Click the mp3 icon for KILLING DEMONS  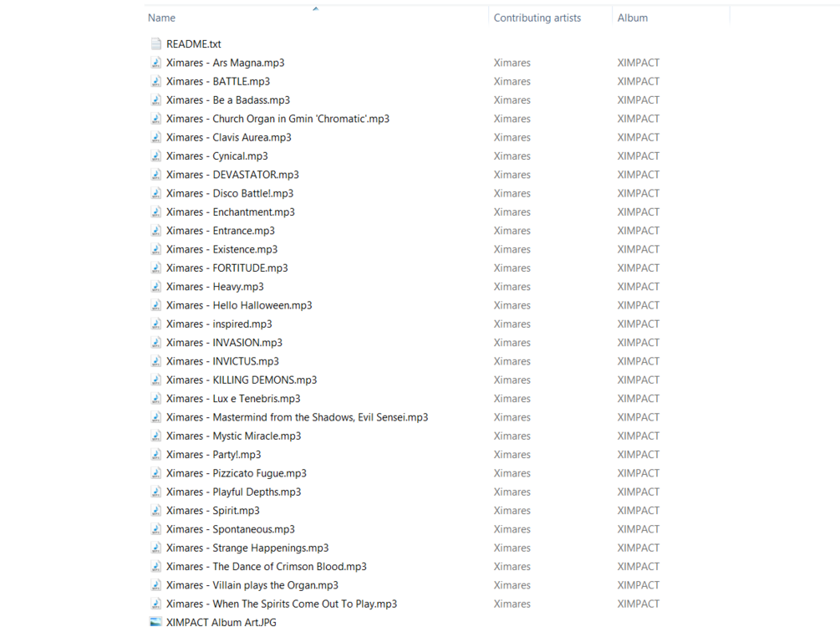[x=156, y=380]
